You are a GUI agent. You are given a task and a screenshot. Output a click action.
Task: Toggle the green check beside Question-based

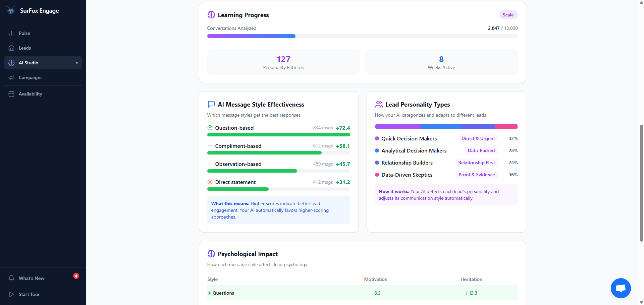[210, 128]
